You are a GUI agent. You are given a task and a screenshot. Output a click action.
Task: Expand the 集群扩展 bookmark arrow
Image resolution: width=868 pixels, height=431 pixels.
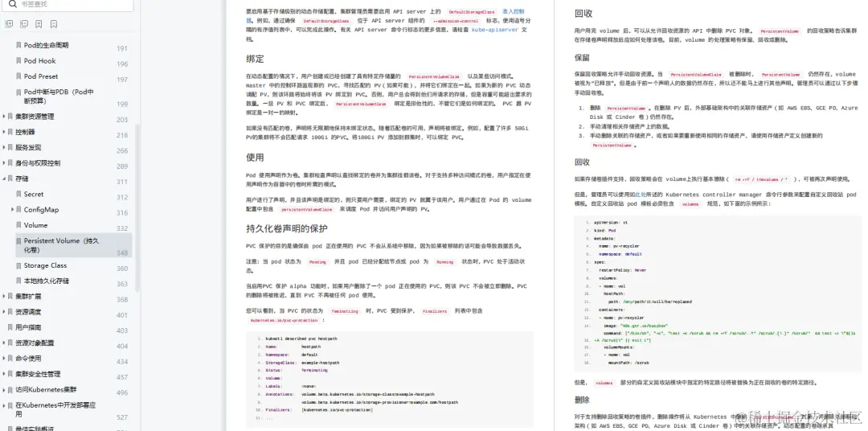(x=4, y=297)
